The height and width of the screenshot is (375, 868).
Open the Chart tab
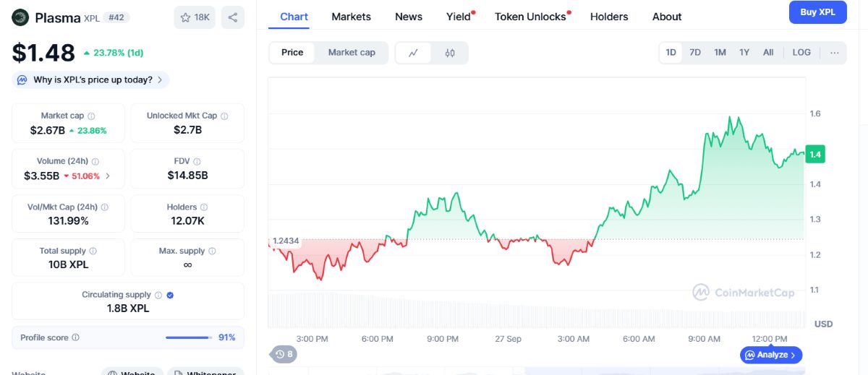(x=294, y=17)
